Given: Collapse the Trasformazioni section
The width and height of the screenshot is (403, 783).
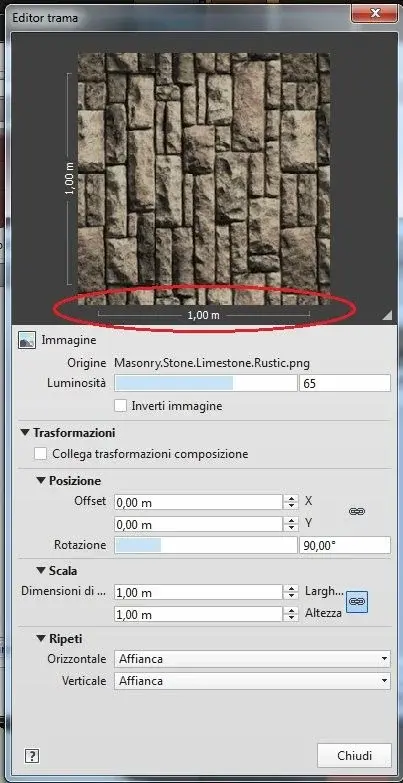Looking at the screenshot, I should (x=25, y=432).
